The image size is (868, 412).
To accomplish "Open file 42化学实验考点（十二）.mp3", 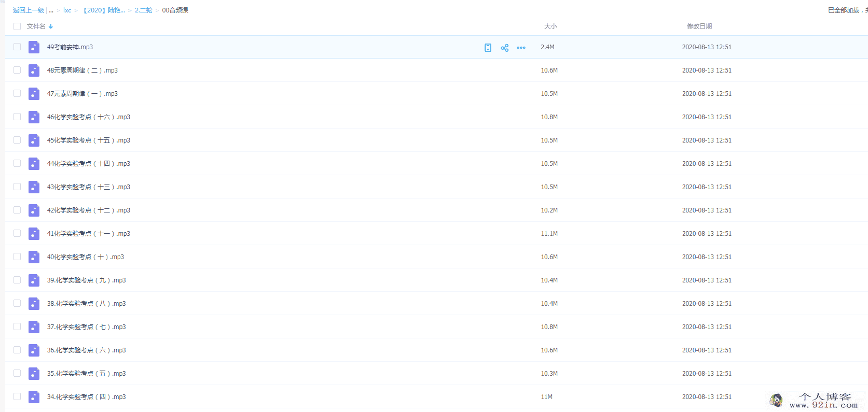I will click(x=89, y=210).
